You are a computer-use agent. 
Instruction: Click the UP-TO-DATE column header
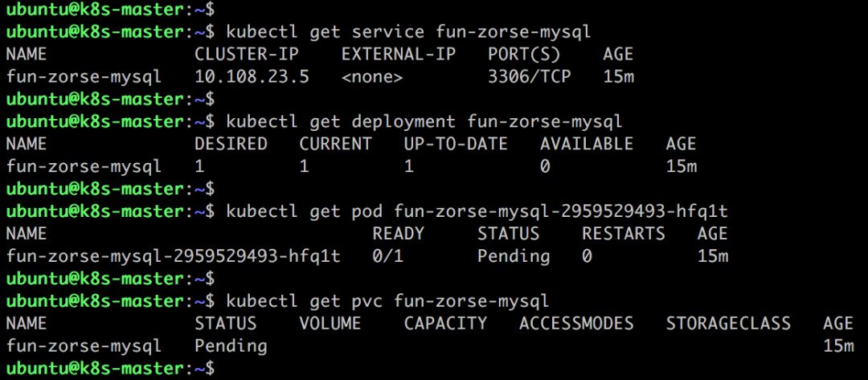coord(456,144)
